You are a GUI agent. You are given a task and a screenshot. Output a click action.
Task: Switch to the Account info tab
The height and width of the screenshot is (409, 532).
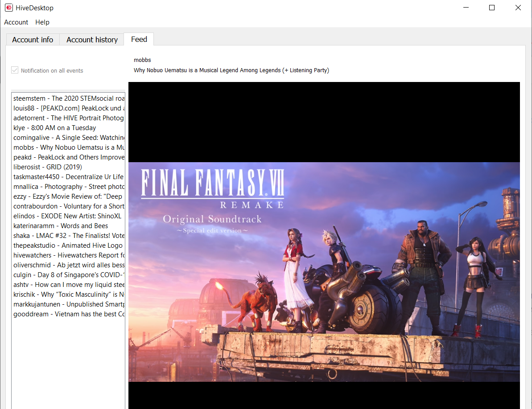(33, 40)
